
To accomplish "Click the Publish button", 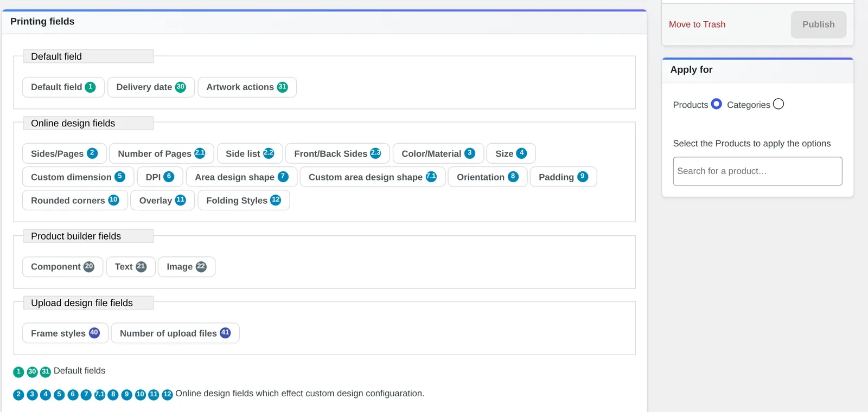I will point(818,24).
